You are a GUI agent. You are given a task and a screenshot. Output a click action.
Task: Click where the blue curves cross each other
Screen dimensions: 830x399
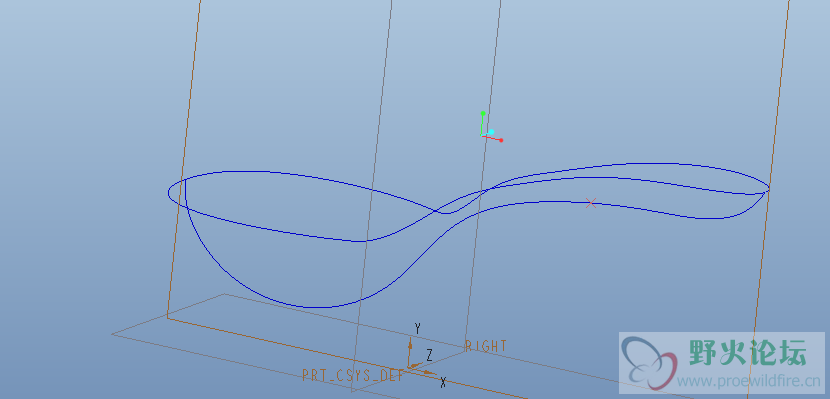coord(436,211)
